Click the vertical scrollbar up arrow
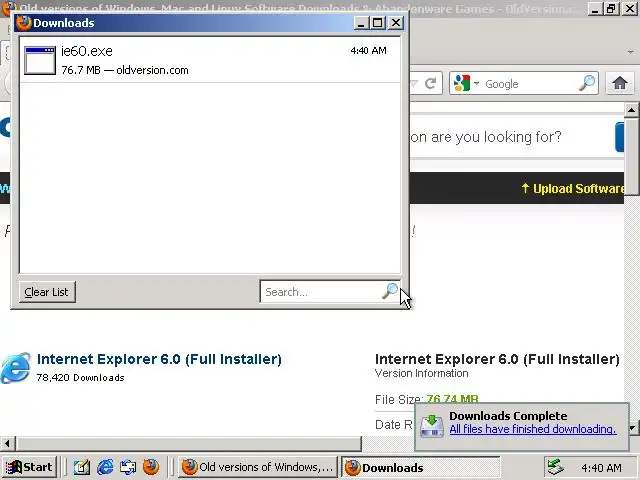 [631, 109]
